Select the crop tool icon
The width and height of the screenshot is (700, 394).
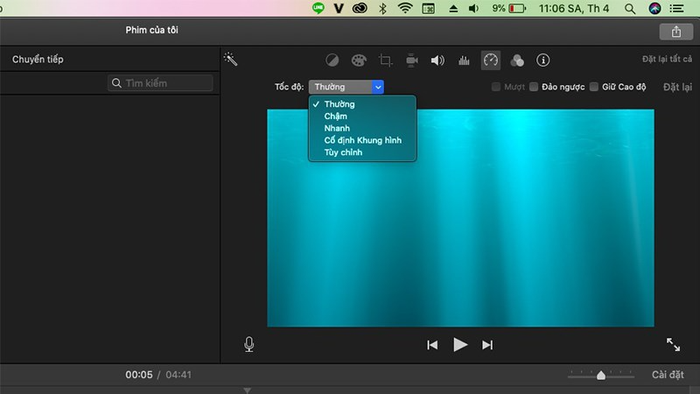[x=385, y=60]
